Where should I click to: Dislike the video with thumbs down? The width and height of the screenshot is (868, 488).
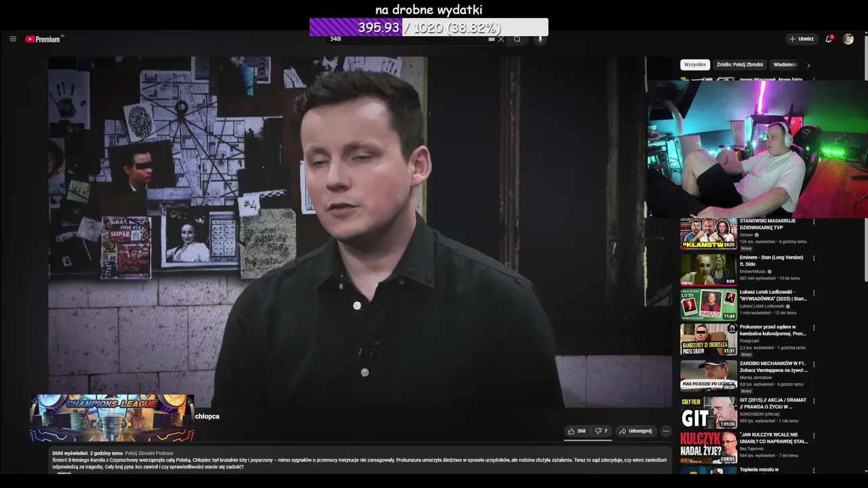click(601, 431)
